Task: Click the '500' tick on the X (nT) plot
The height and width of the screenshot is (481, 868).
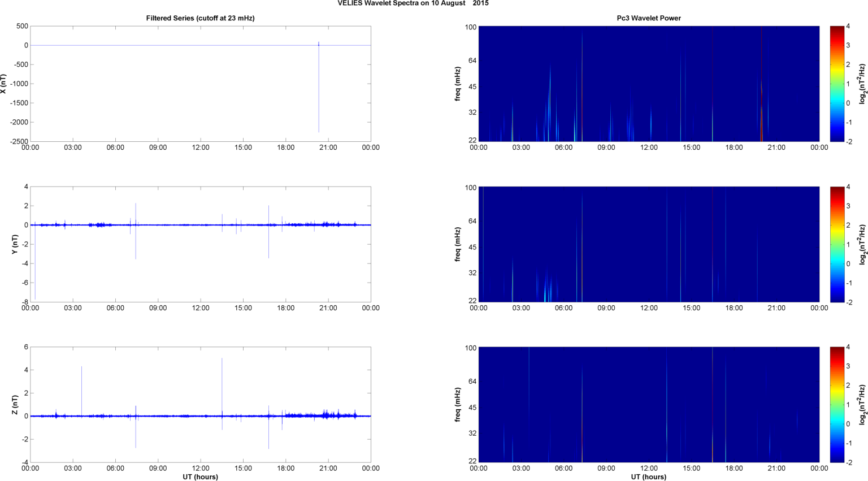Action: point(23,26)
